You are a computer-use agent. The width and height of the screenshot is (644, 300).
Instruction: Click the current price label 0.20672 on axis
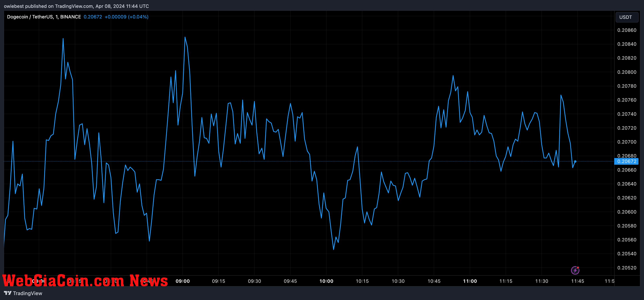point(627,161)
